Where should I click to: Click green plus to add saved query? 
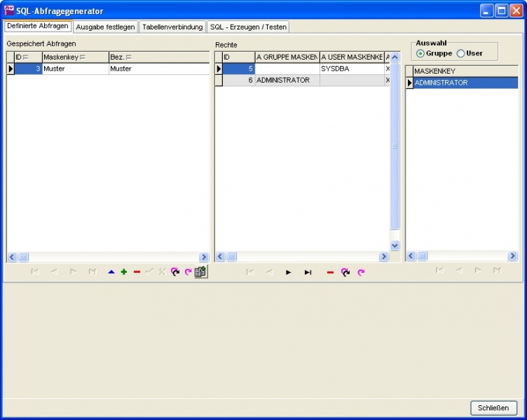point(124,272)
